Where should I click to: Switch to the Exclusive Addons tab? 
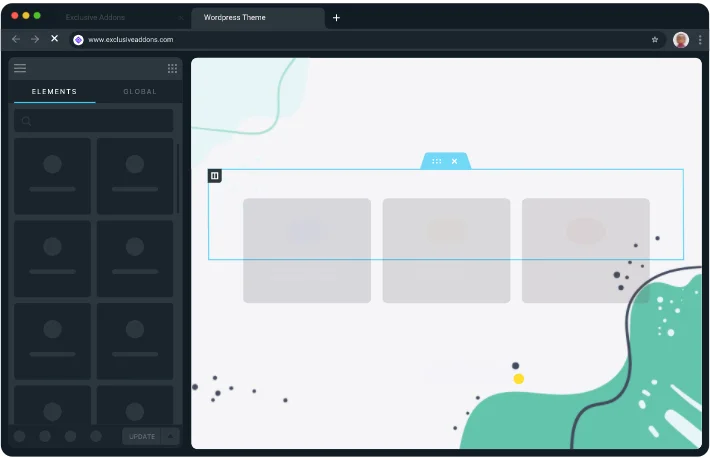pos(95,17)
